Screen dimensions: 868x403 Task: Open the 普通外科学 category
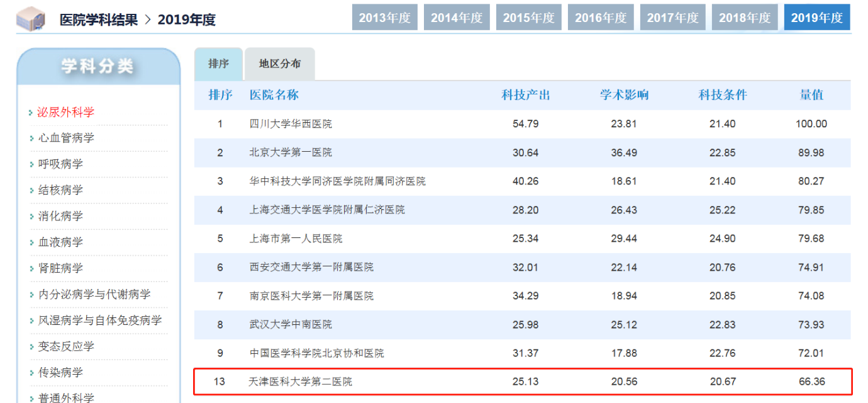66,397
